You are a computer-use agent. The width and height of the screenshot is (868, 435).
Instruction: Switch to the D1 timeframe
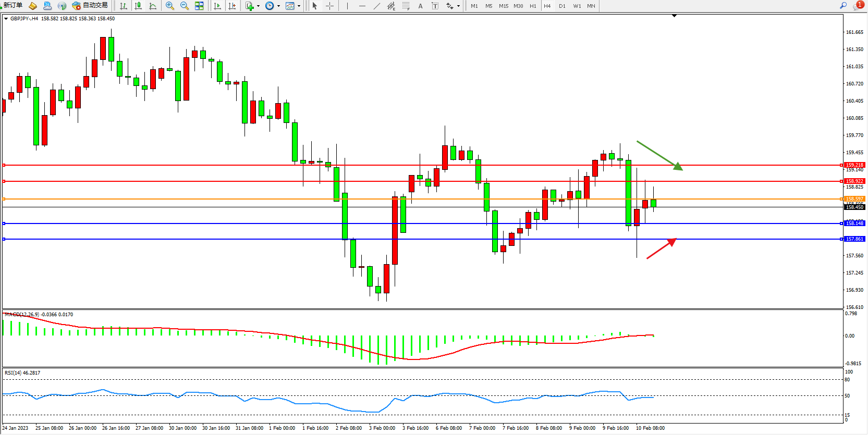click(x=562, y=6)
